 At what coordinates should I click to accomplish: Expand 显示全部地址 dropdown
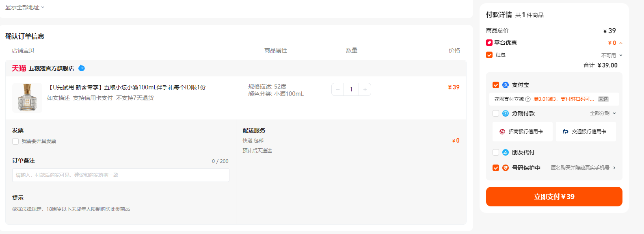(x=25, y=7)
